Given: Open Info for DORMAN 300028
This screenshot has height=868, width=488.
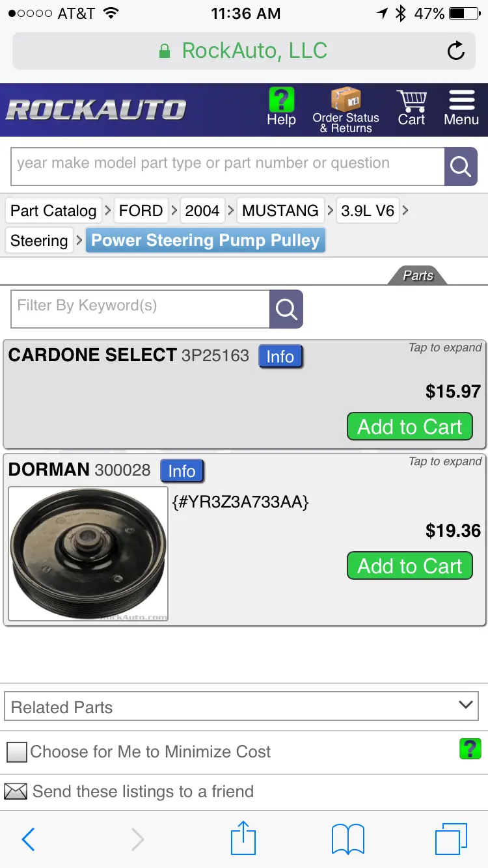Looking at the screenshot, I should click(182, 470).
